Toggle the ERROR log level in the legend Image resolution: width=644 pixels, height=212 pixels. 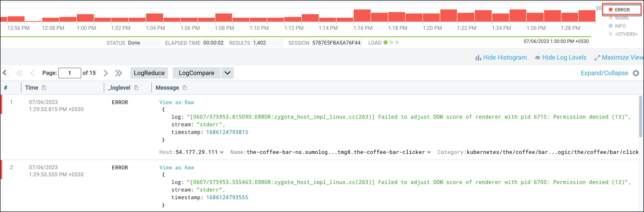pos(622,10)
